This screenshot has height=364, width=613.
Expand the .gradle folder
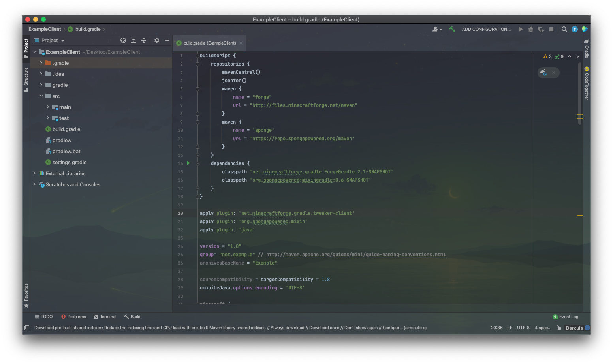point(41,63)
